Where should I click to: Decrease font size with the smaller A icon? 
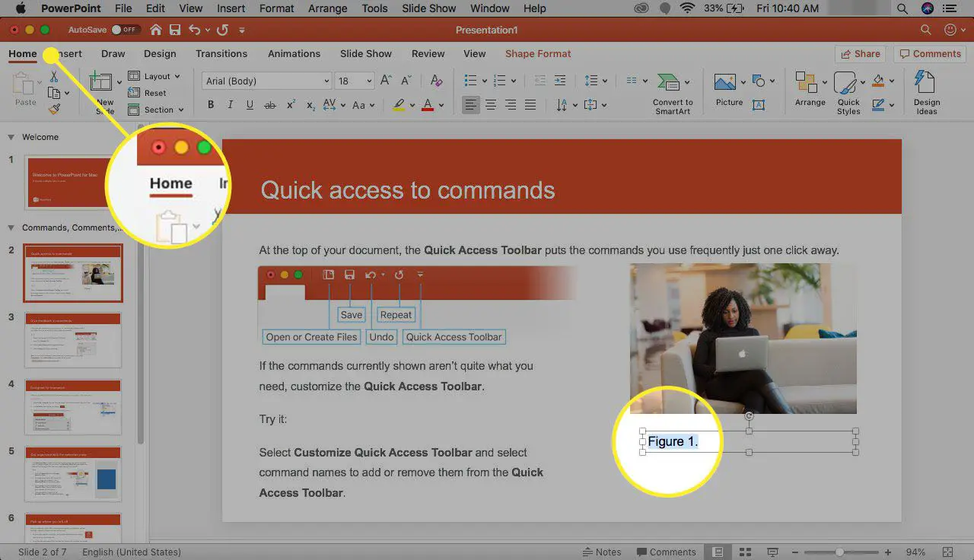[405, 81]
